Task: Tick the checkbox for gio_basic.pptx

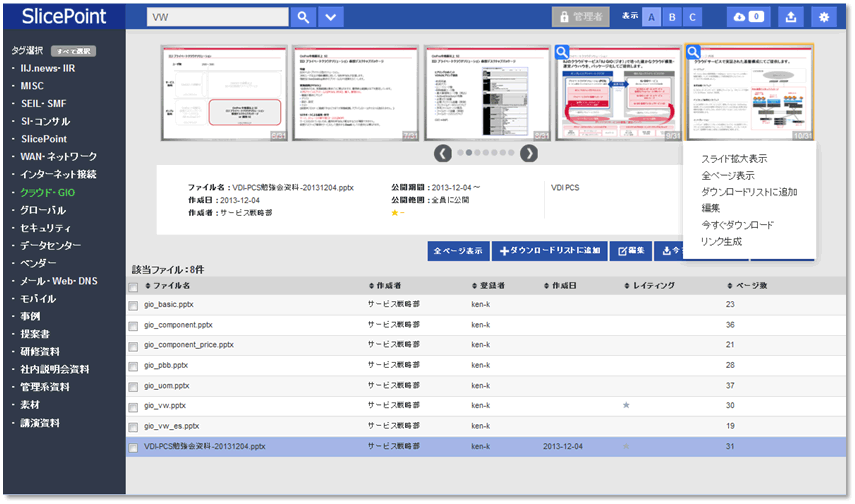Action: [x=134, y=304]
